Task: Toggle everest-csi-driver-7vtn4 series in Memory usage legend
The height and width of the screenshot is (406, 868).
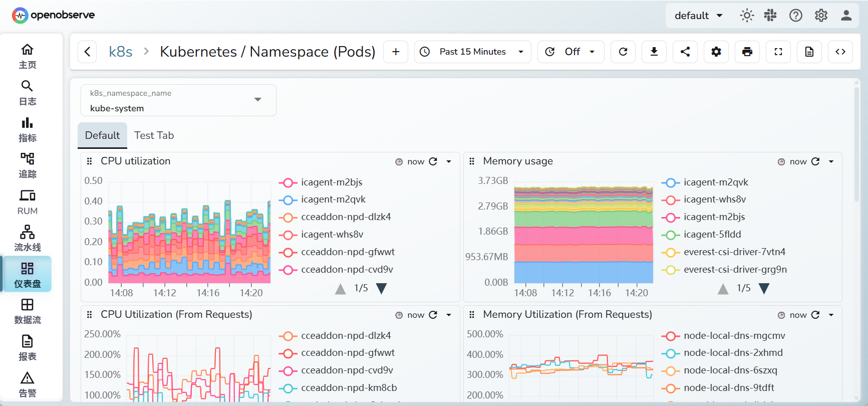Action: pyautogui.click(x=723, y=252)
